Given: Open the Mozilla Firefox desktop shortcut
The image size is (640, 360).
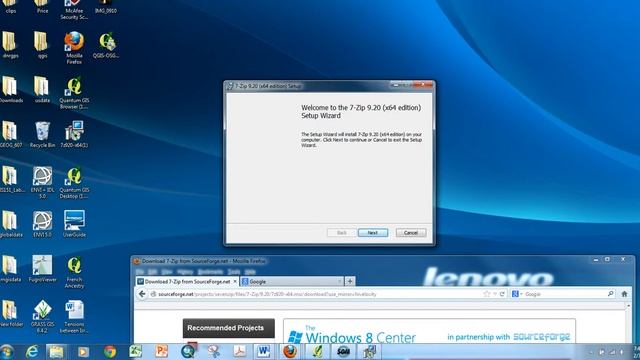Looking at the screenshot, I should pos(74,48).
